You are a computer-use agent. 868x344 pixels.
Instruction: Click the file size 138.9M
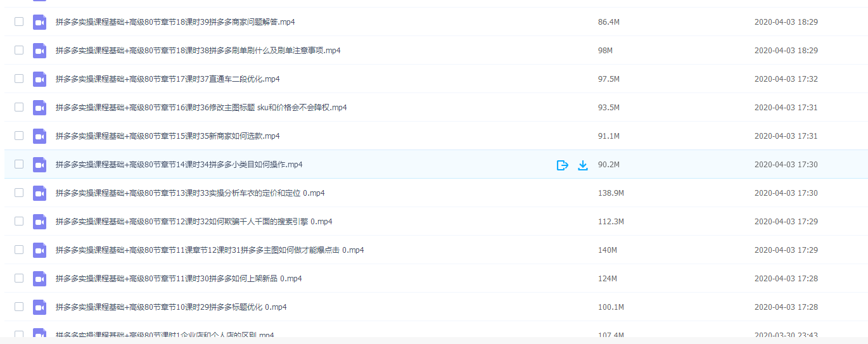tap(611, 193)
